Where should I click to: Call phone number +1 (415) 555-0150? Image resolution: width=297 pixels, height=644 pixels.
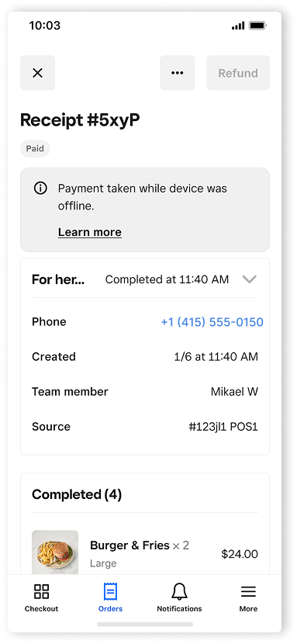tap(212, 322)
